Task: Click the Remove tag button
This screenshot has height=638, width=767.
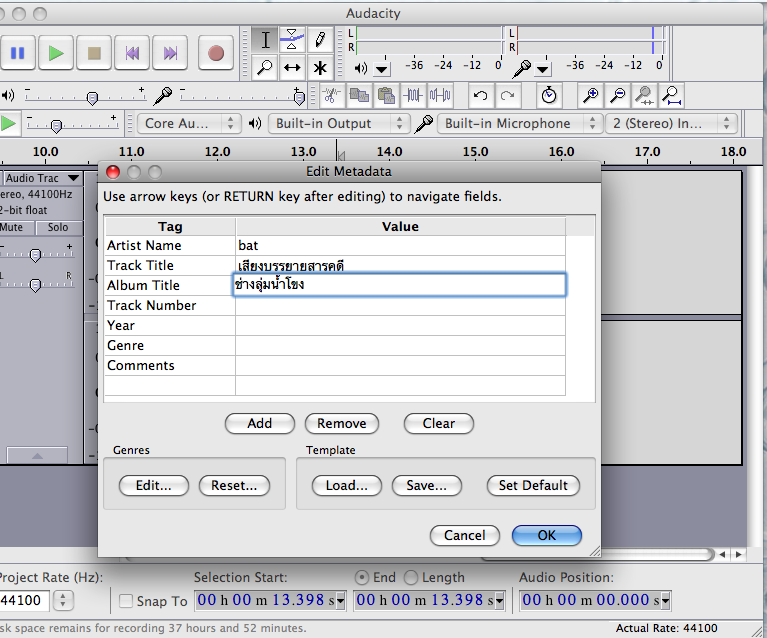Action: point(342,423)
